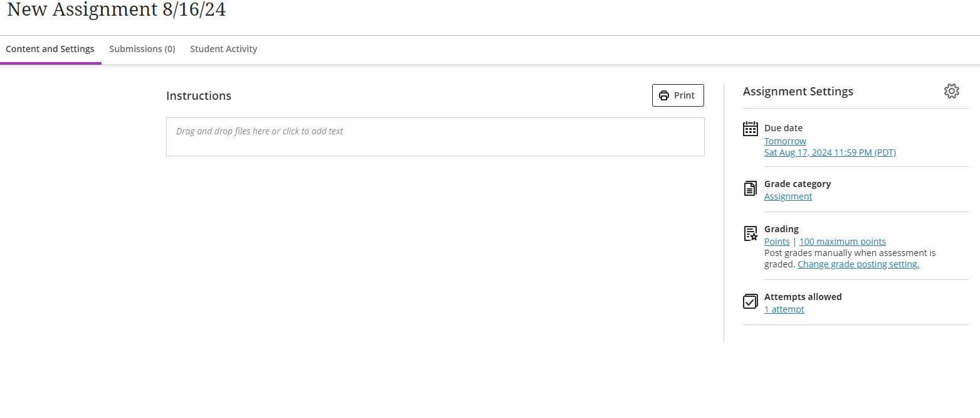Change the Points grading schema link

click(776, 241)
